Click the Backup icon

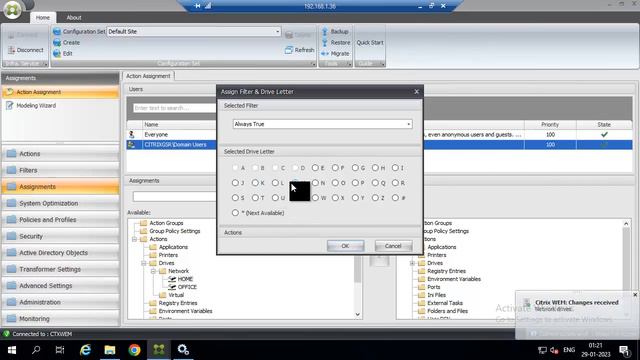pos(324,31)
